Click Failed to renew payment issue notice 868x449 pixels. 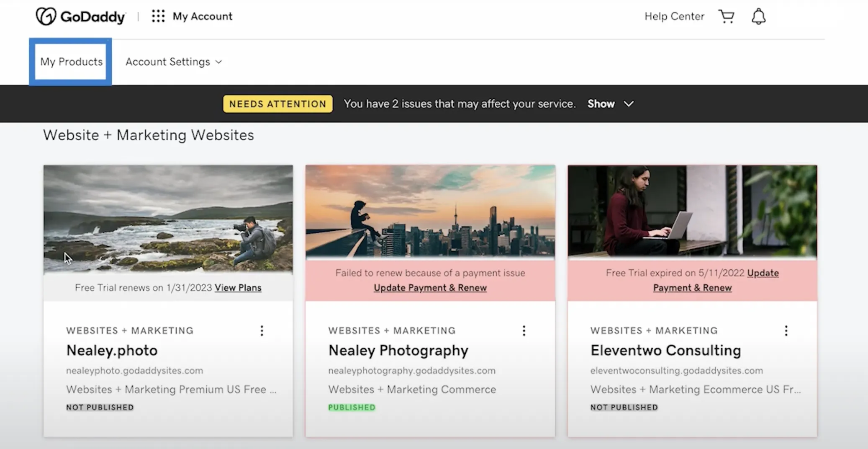[430, 273]
